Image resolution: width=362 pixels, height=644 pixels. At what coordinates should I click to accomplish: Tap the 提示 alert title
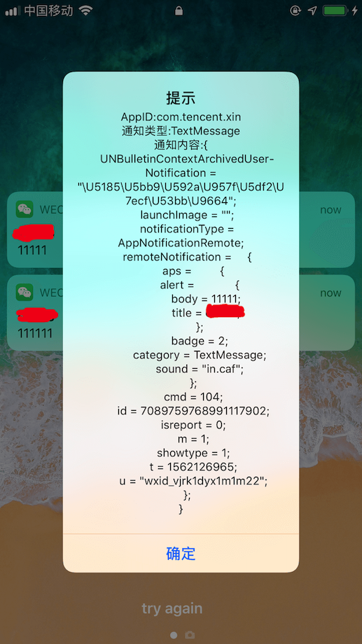(x=181, y=98)
